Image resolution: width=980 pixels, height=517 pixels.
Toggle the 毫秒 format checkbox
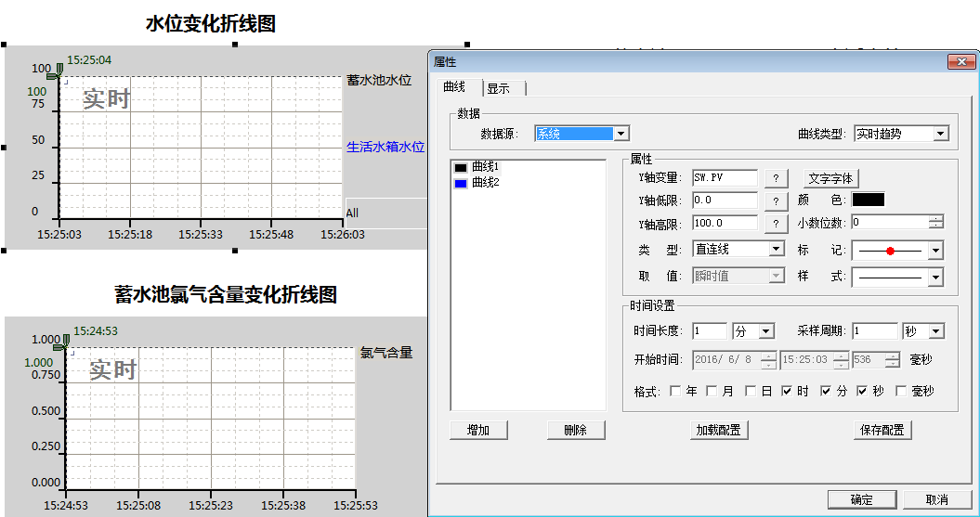(x=900, y=392)
